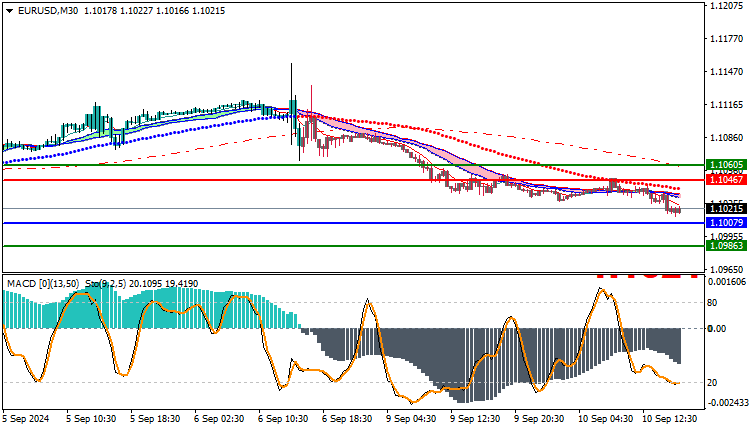The image size is (750, 430).
Task: Select the 10 Sep 04:30 time axis label
Action: [606, 419]
